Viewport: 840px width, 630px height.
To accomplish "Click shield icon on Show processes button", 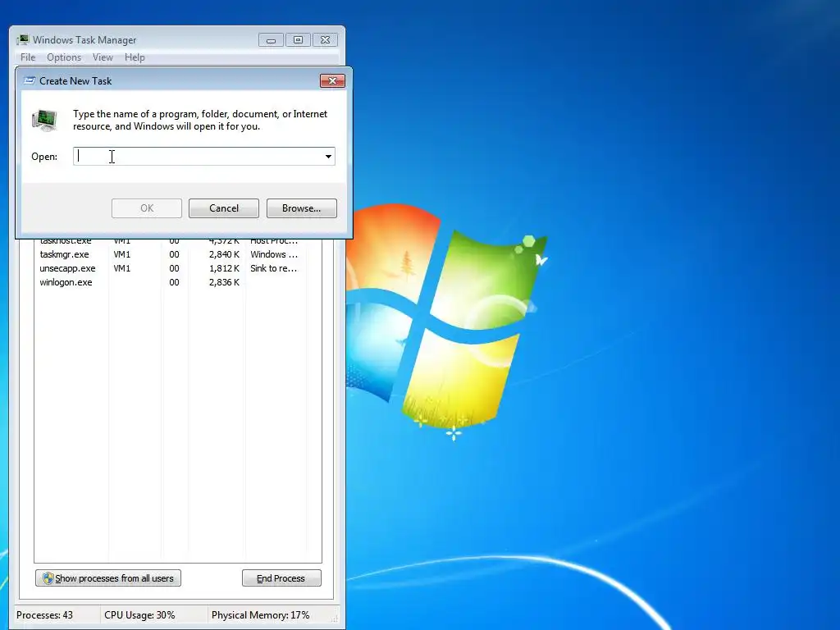I will 48,578.
